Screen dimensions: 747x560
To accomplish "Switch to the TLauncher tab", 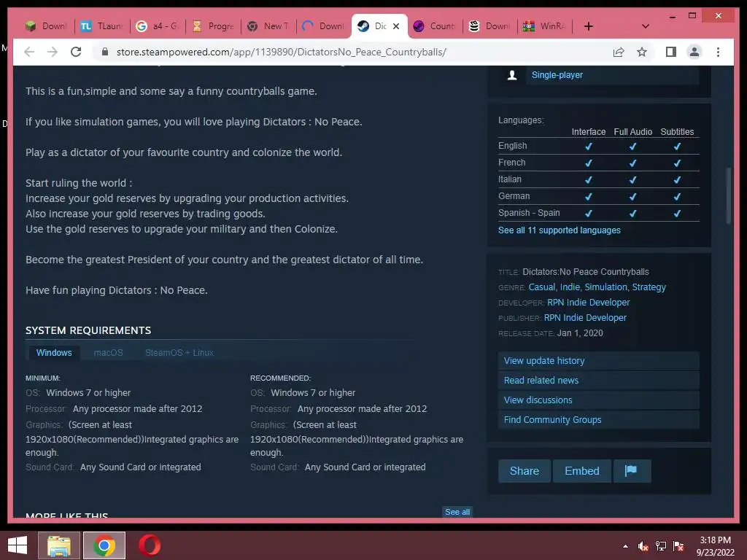I will point(101,26).
